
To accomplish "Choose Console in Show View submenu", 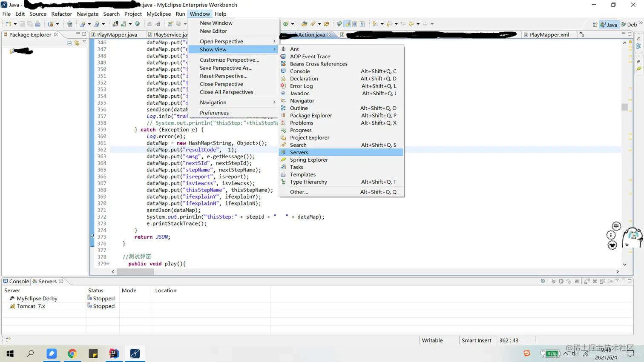I will (341, 71).
